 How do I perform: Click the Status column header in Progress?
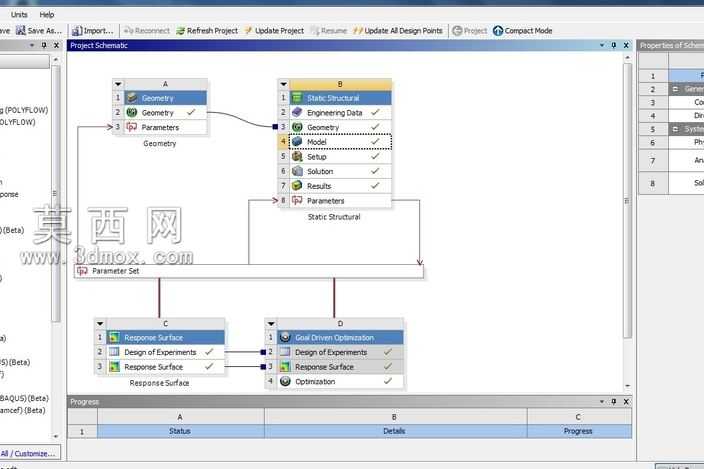coord(180,431)
